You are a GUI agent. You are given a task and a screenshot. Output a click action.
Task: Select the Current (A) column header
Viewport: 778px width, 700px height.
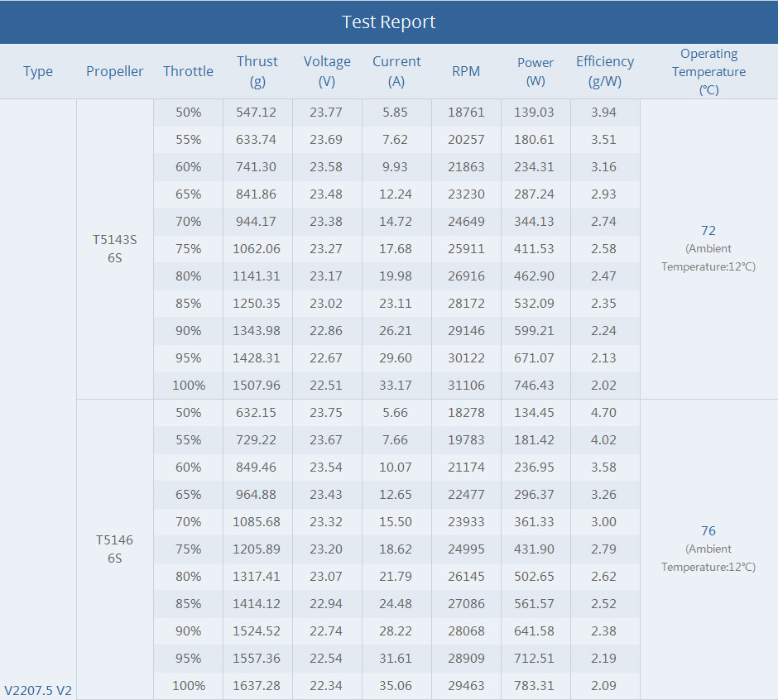pyautogui.click(x=396, y=71)
